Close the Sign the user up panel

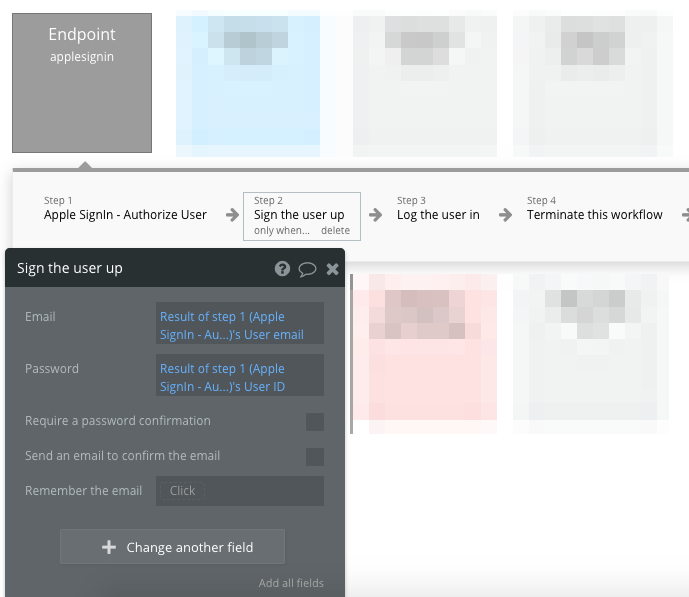pyautogui.click(x=333, y=269)
